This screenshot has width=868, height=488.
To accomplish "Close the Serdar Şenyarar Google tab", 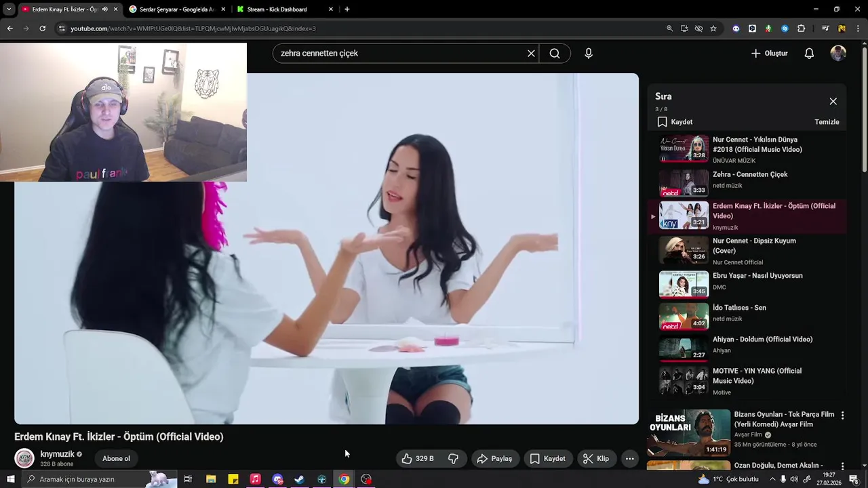I will (x=223, y=9).
